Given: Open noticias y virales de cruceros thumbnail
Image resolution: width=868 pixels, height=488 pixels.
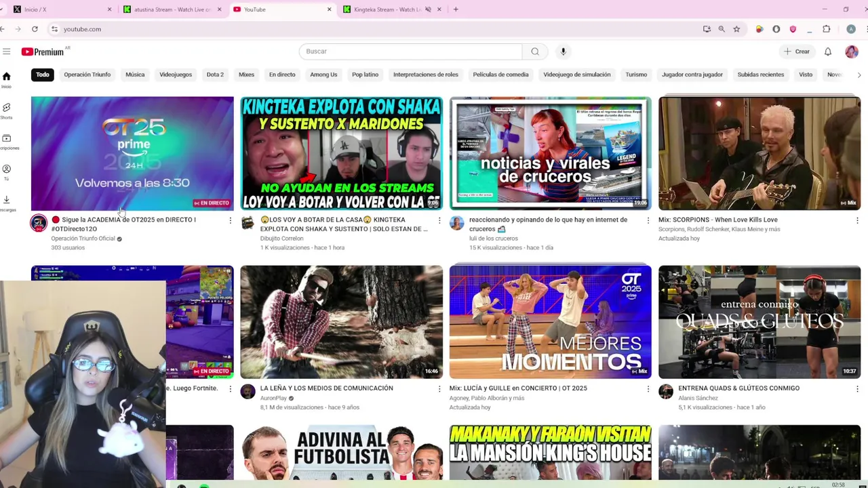Looking at the screenshot, I should 550,153.
